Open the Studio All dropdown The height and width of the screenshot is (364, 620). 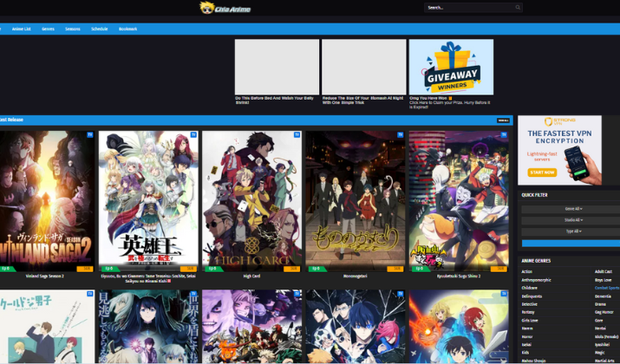[573, 220]
